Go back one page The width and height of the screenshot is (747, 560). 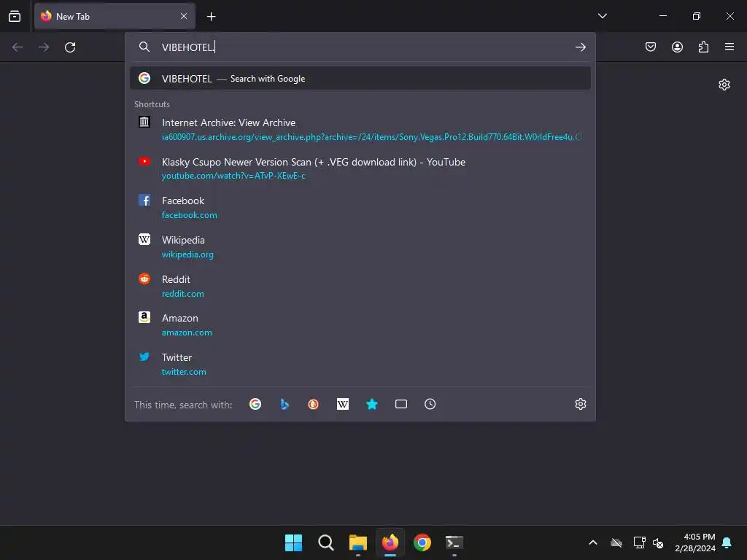pos(18,47)
